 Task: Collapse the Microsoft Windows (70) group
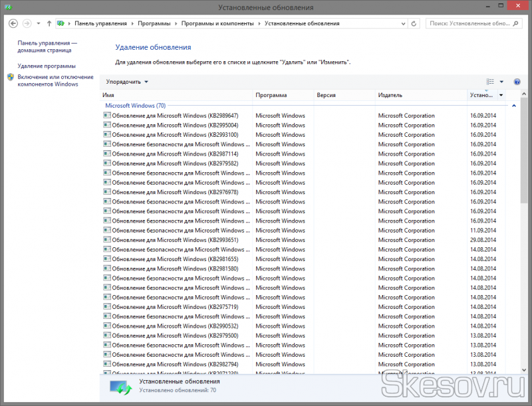pos(514,106)
